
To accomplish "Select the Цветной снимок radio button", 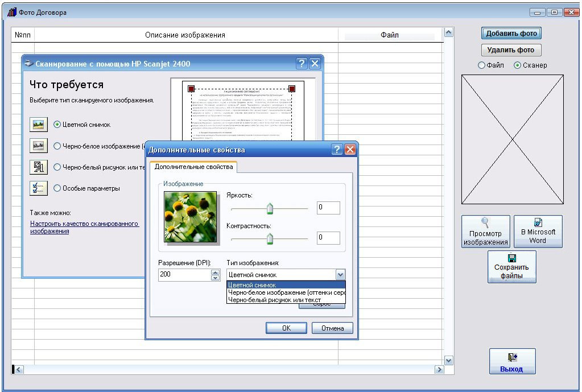I will click(x=57, y=125).
